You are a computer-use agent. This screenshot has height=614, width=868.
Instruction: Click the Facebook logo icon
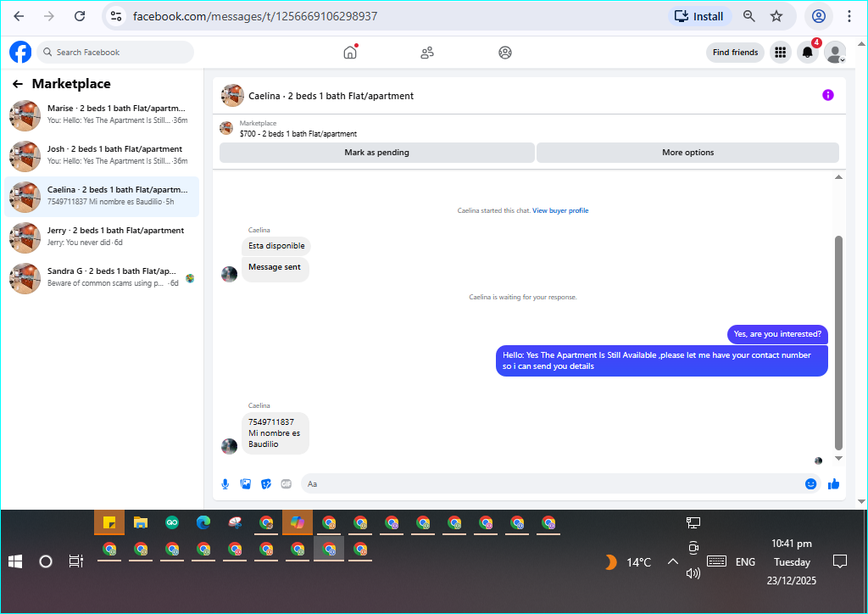coord(20,52)
